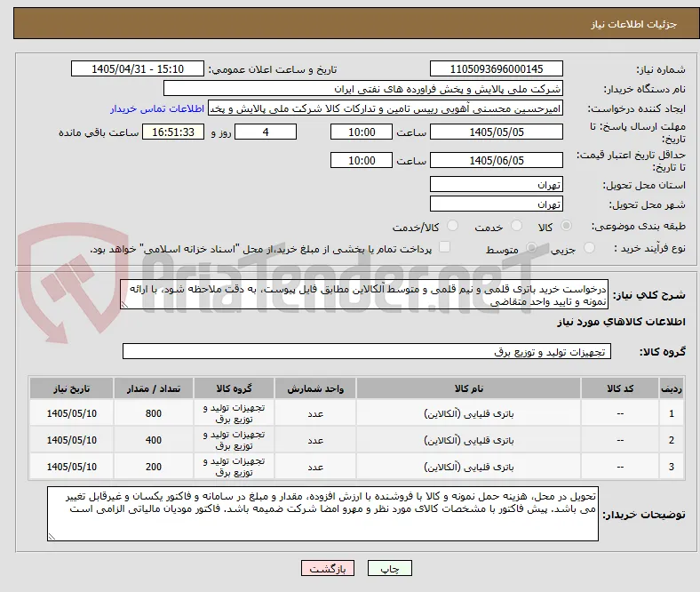Click the resize handle of description box
The height and width of the screenshot is (592, 700).
(124, 305)
